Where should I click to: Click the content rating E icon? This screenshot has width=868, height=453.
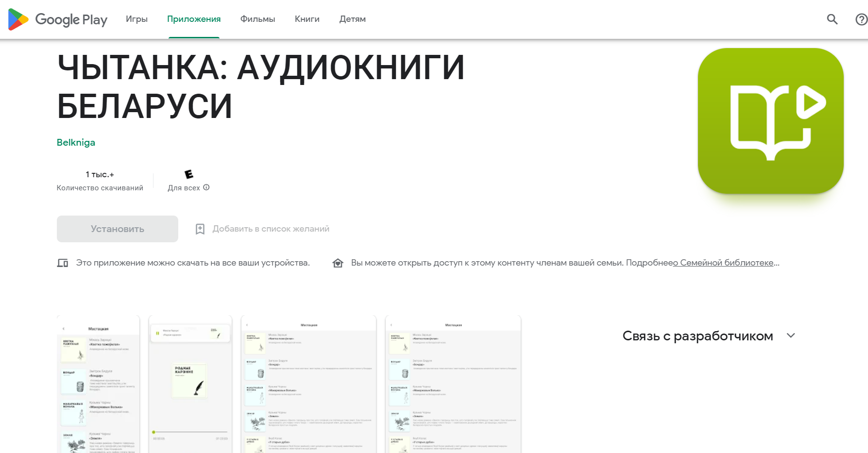point(189,174)
